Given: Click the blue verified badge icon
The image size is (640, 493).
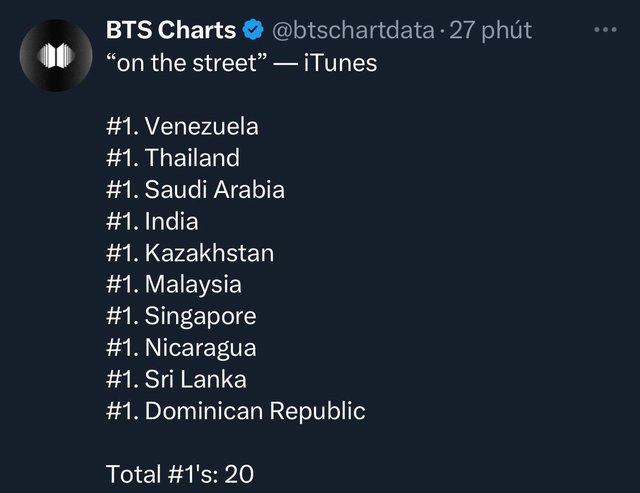Looking at the screenshot, I should 253,30.
